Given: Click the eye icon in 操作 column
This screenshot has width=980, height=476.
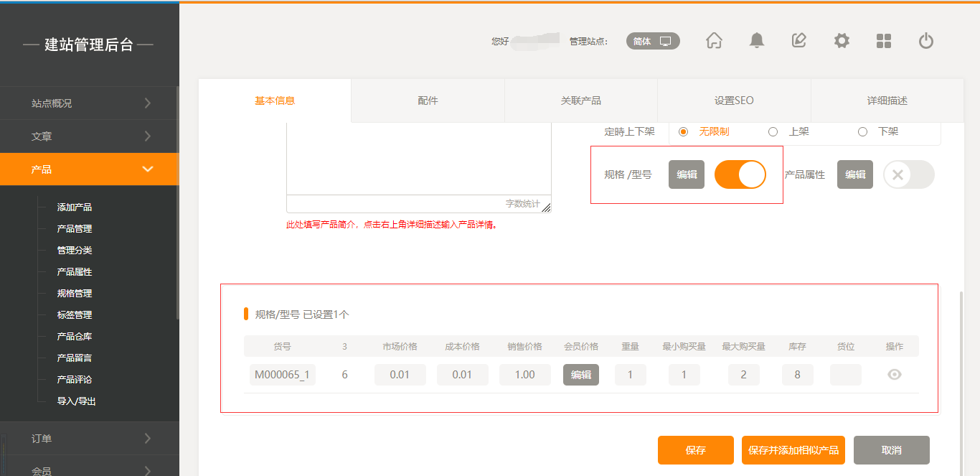Looking at the screenshot, I should [894, 374].
